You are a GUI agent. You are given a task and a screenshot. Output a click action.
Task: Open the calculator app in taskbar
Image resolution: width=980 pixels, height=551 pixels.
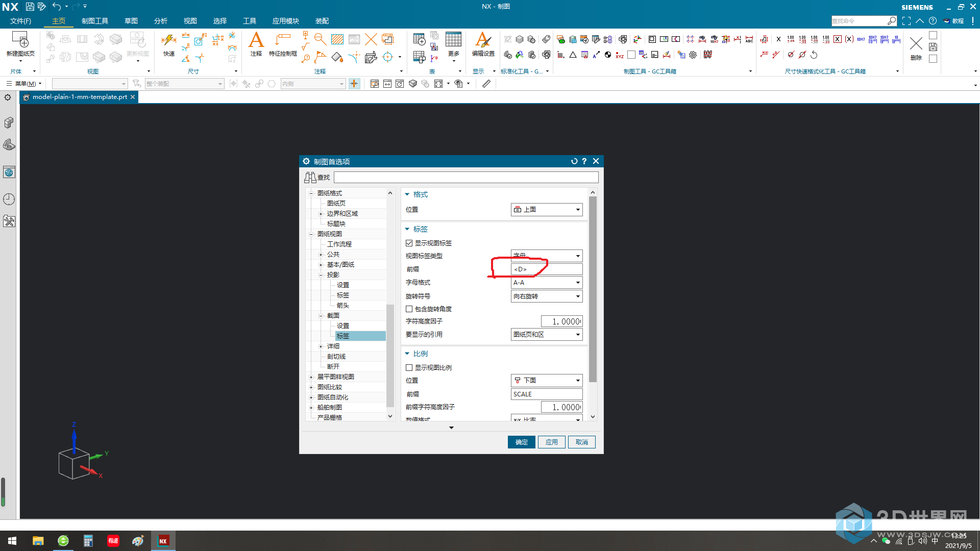pos(88,541)
